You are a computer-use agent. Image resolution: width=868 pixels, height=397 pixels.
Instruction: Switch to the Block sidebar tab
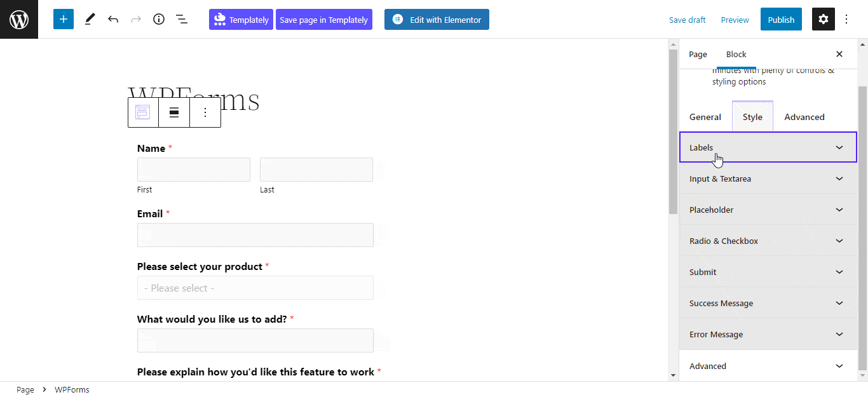pos(736,54)
